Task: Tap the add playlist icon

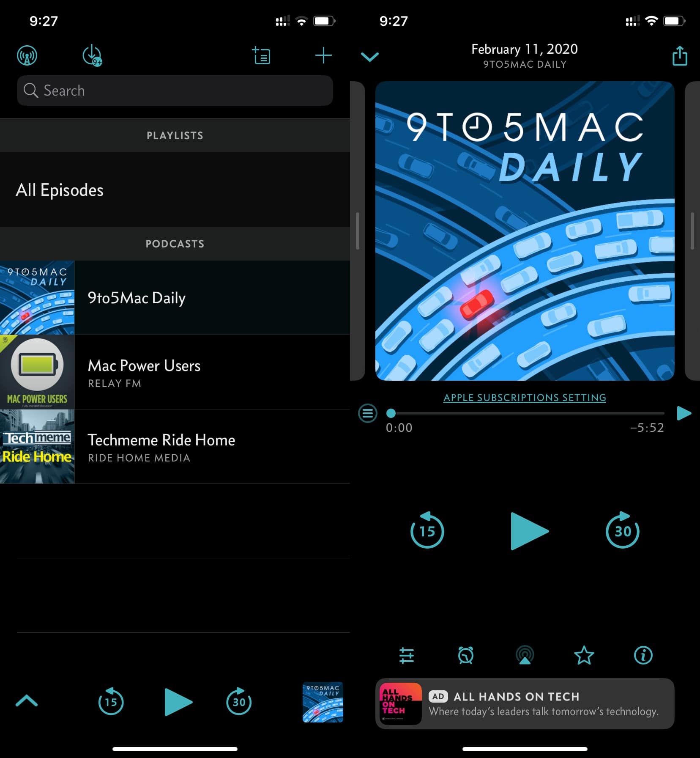Action: (261, 56)
